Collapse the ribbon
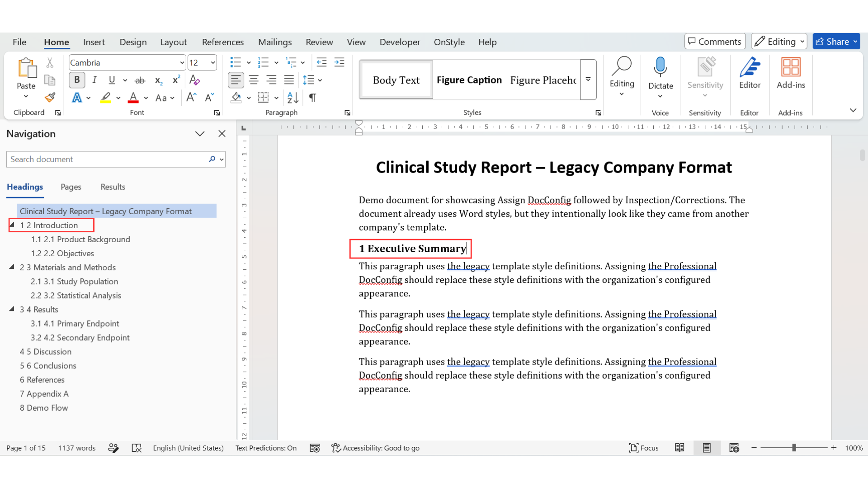 (853, 111)
